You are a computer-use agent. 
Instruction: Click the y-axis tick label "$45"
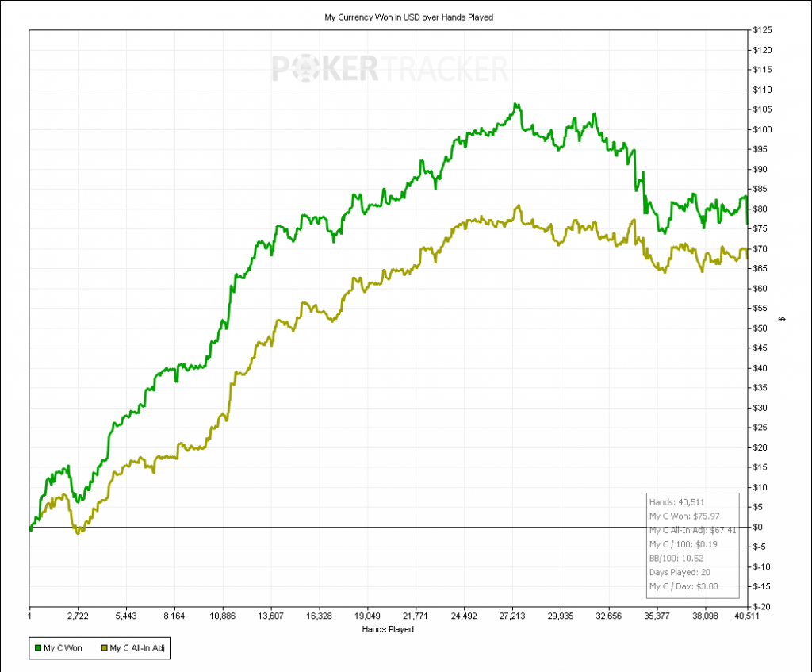(760, 348)
